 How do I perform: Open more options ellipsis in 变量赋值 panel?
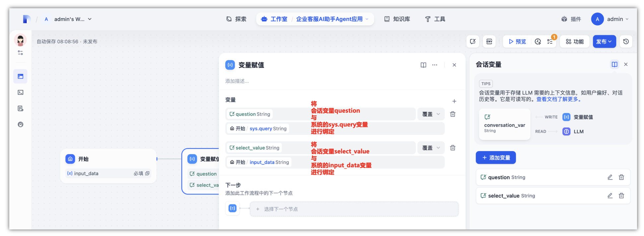435,65
